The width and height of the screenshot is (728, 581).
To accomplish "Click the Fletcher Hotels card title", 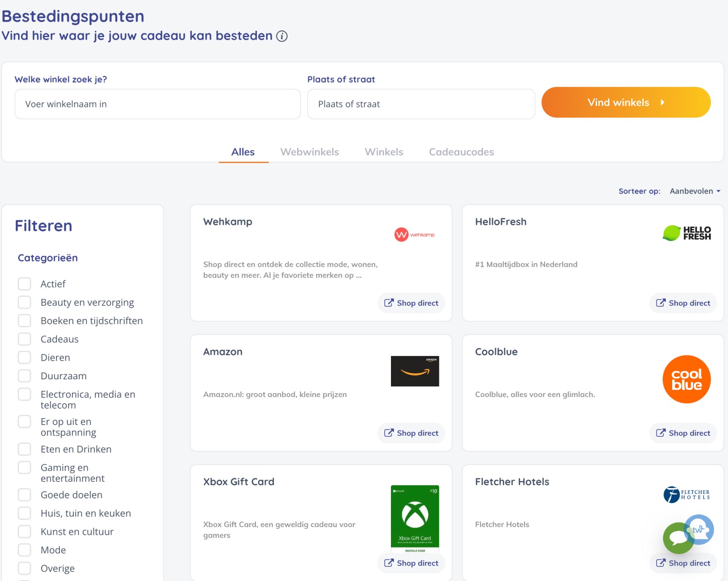I will click(512, 482).
